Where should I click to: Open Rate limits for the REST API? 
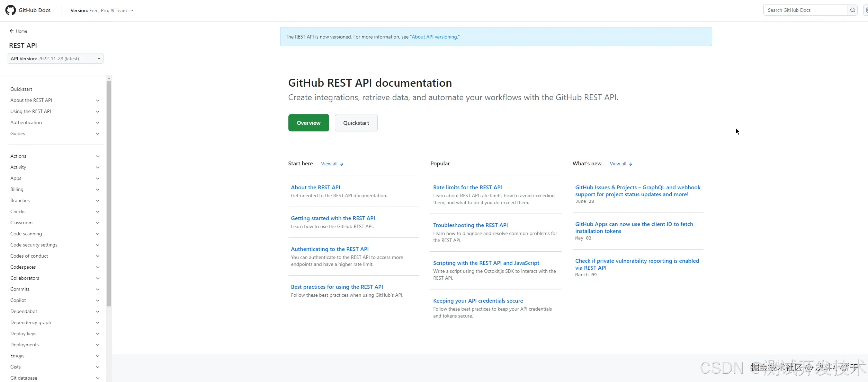(x=467, y=188)
